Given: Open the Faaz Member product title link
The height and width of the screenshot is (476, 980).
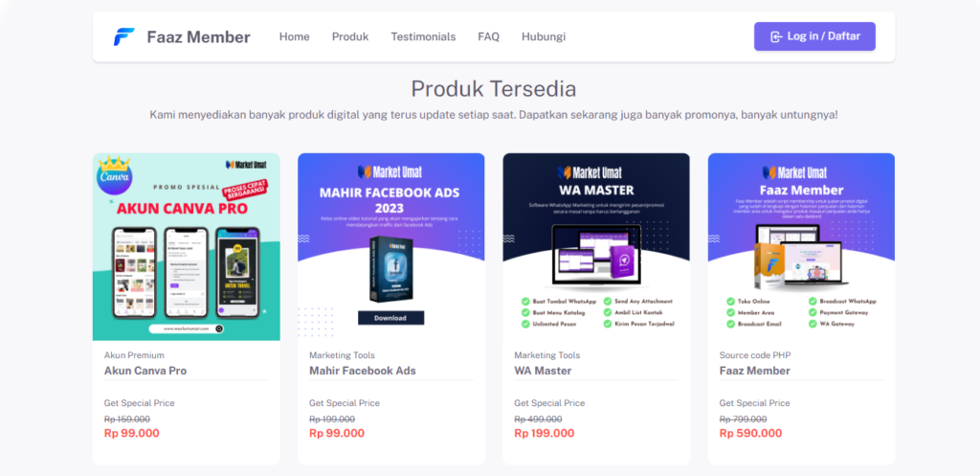Looking at the screenshot, I should point(755,371).
